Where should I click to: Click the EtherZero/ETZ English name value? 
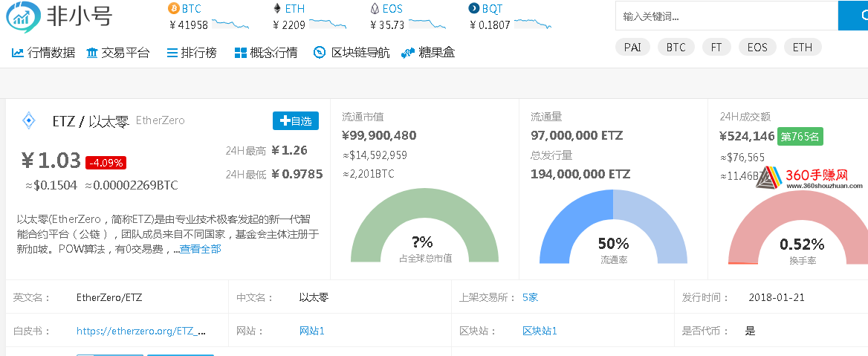(109, 297)
